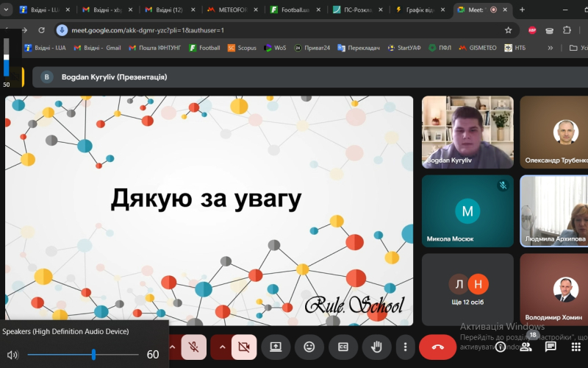
Task: Unmute the microphone in Meet
Action: (x=193, y=347)
